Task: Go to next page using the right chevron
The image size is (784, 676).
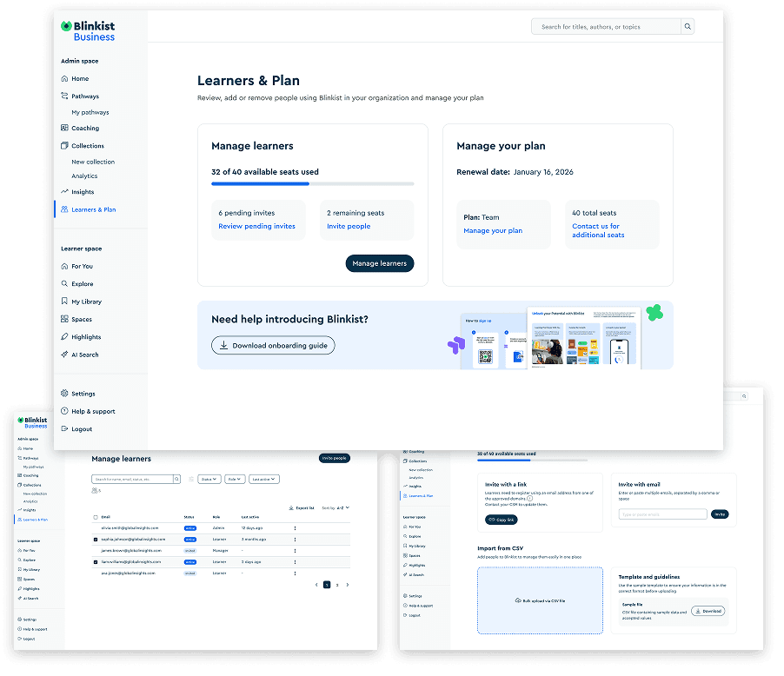Action: coord(348,585)
